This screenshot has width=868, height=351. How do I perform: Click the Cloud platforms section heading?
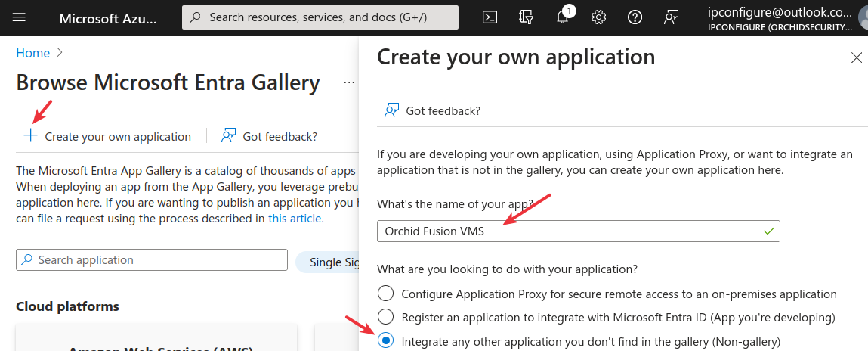tap(67, 306)
